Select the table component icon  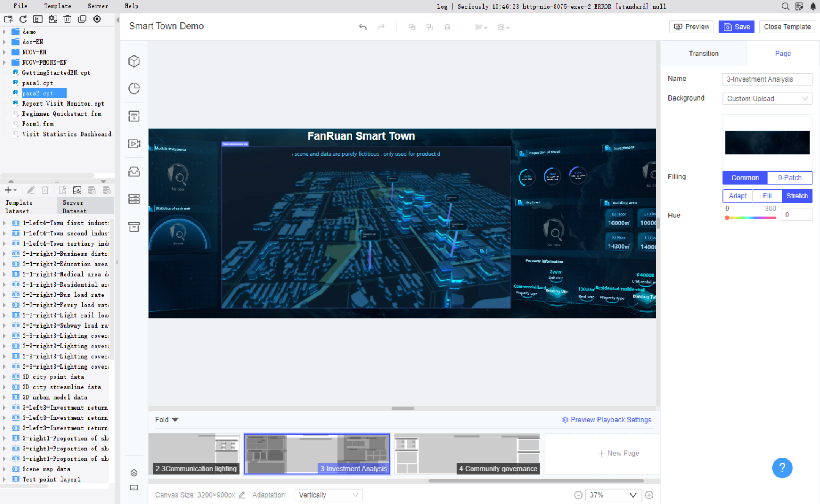click(x=134, y=199)
